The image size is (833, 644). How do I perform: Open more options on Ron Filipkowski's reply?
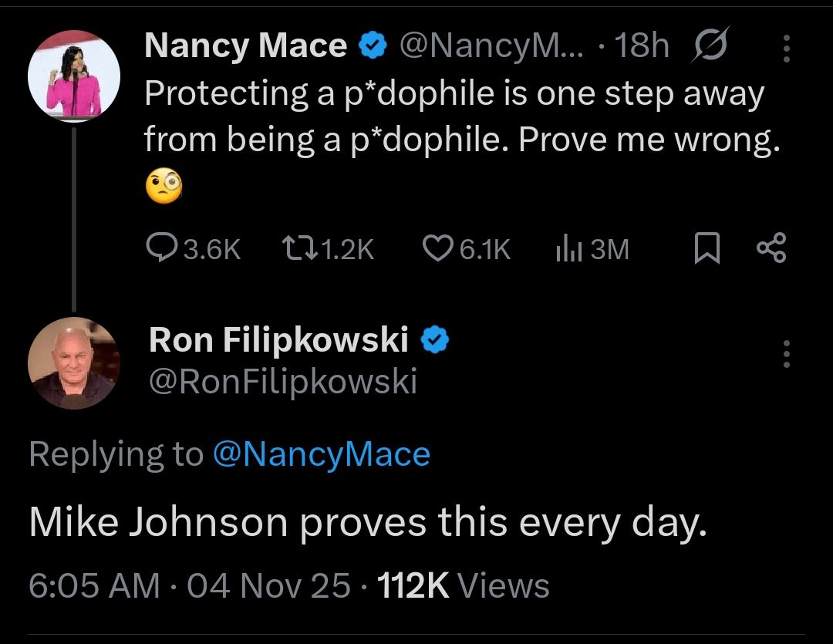click(x=787, y=353)
